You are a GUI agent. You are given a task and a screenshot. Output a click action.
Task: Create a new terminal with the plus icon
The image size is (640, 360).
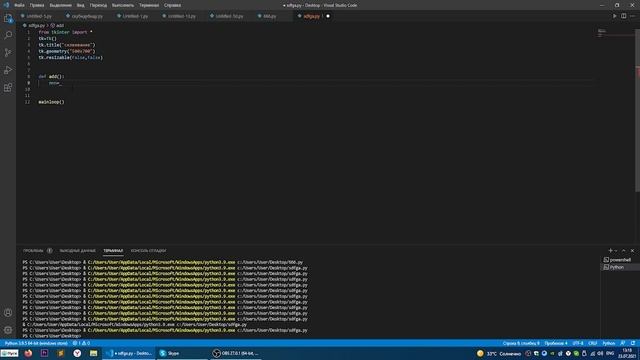[x=610, y=251]
